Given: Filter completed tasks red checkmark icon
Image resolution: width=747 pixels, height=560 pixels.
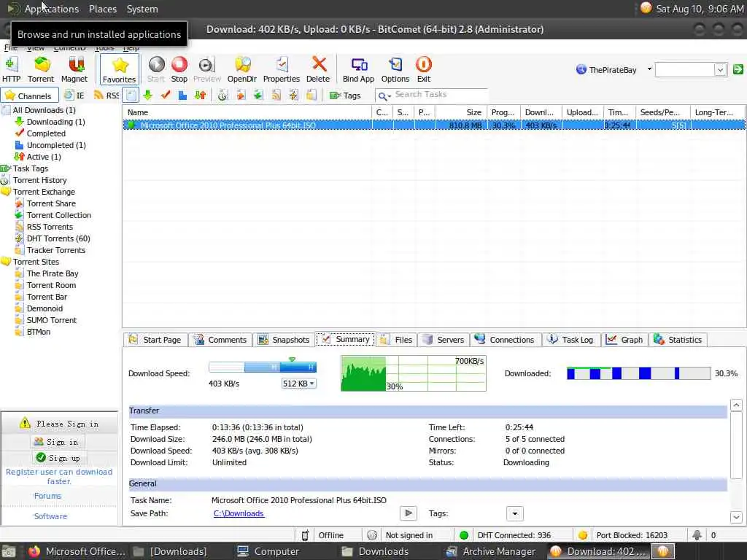Looking at the screenshot, I should pyautogui.click(x=166, y=96).
